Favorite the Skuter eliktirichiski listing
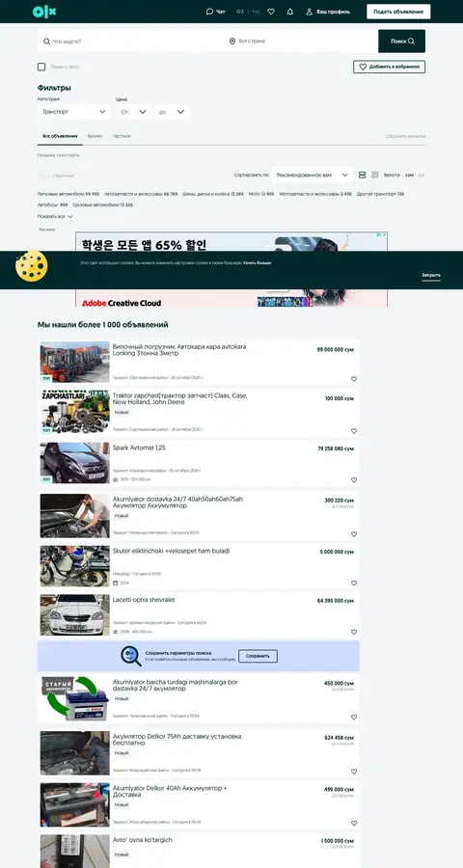 click(354, 583)
